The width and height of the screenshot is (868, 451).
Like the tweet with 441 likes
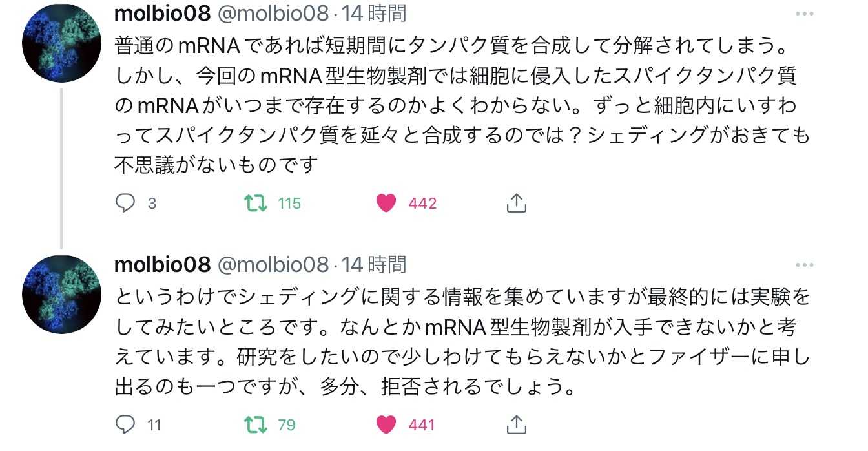(x=386, y=425)
